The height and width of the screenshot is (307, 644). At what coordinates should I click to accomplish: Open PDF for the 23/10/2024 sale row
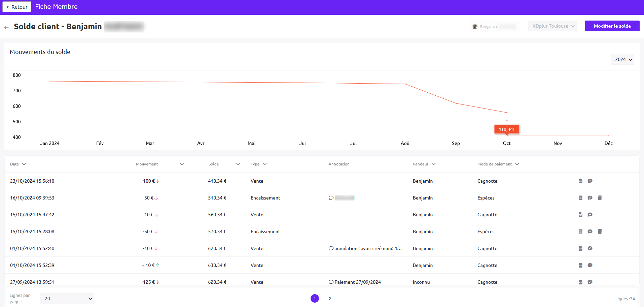click(x=580, y=181)
